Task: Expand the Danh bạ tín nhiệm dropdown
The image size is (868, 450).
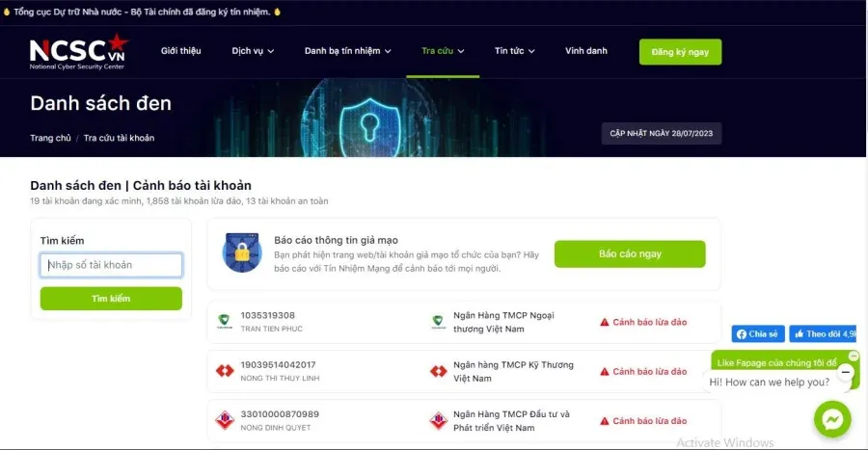Action: pyautogui.click(x=347, y=51)
